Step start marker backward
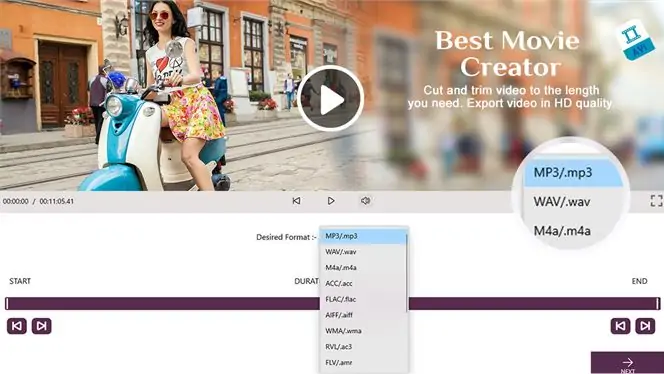This screenshot has height=374, width=664. [x=17, y=326]
